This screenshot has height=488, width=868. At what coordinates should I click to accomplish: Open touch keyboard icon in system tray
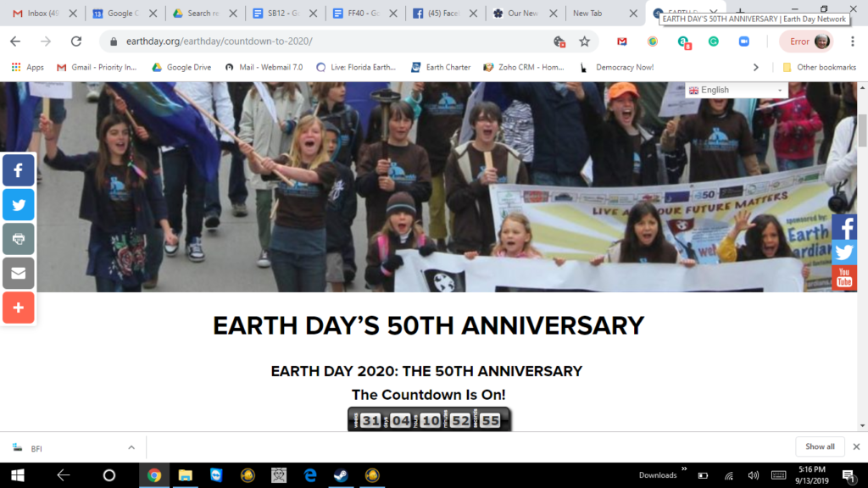coord(778,475)
